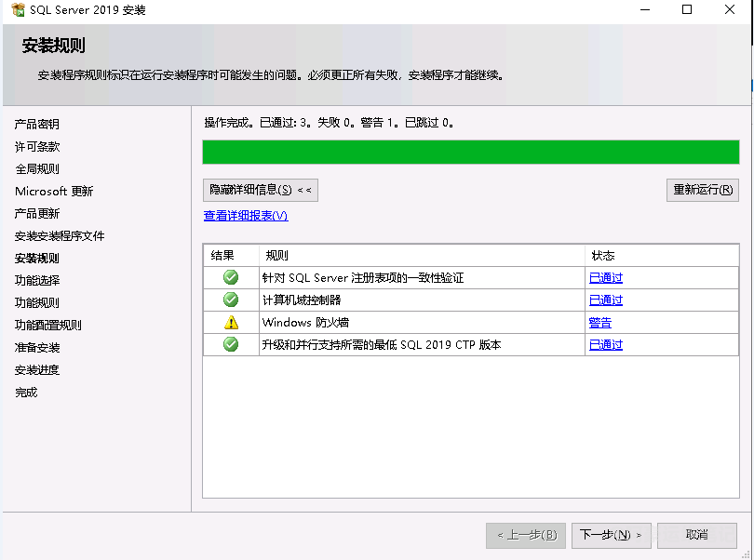Select the 全局规则 step in sidebar
Image resolution: width=754 pixels, height=560 pixels.
pyautogui.click(x=37, y=168)
